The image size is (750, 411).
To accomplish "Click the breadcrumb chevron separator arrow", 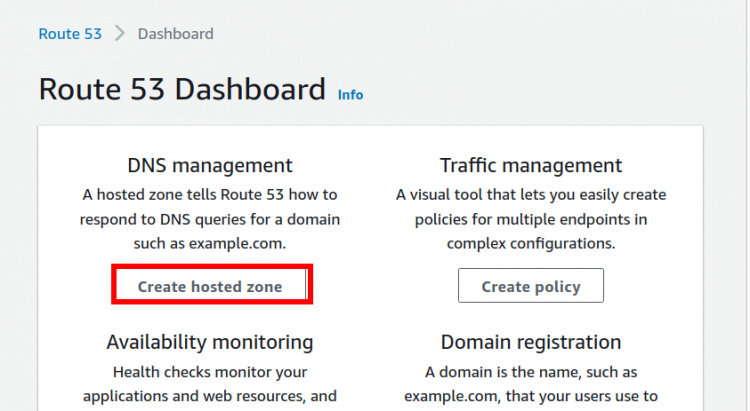I will point(119,33).
